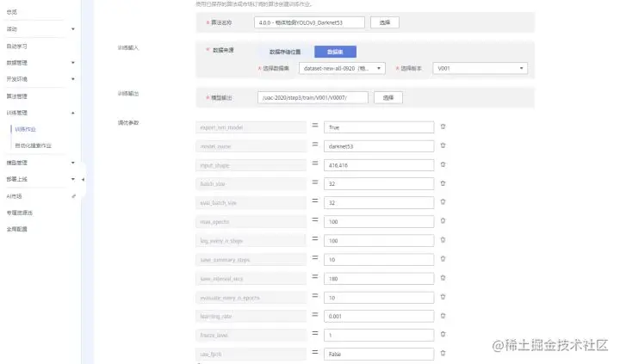620x364 pixels.
Task: Edit the log_every_n_steps value field
Action: pyautogui.click(x=379, y=241)
